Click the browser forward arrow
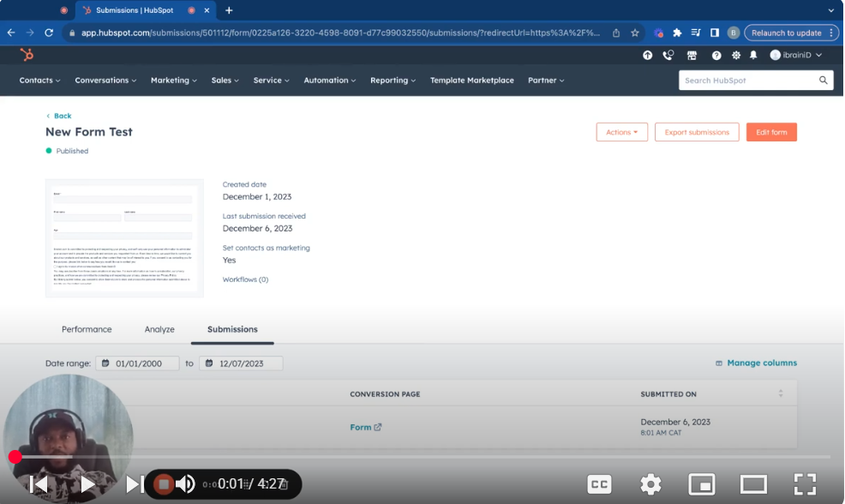 click(x=30, y=33)
